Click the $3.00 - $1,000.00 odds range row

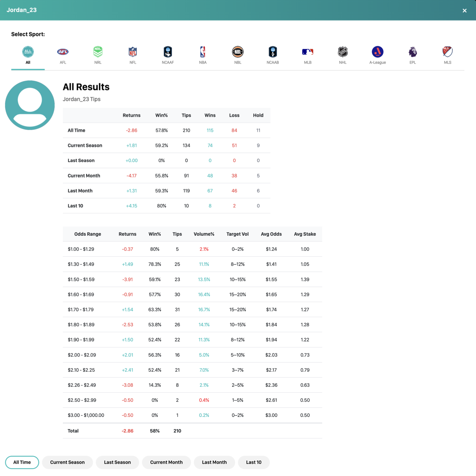192,415
